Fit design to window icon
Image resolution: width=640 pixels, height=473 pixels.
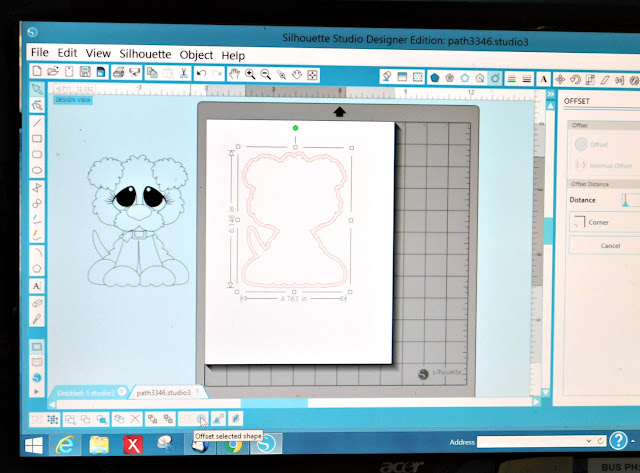[312, 75]
